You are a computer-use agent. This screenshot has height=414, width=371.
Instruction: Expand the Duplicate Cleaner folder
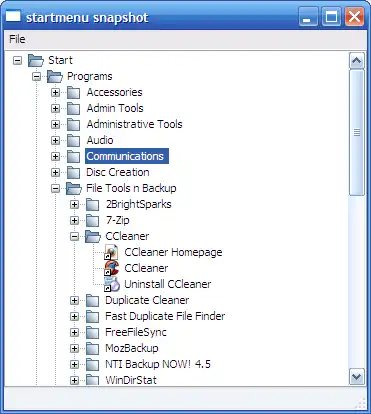[x=74, y=300]
